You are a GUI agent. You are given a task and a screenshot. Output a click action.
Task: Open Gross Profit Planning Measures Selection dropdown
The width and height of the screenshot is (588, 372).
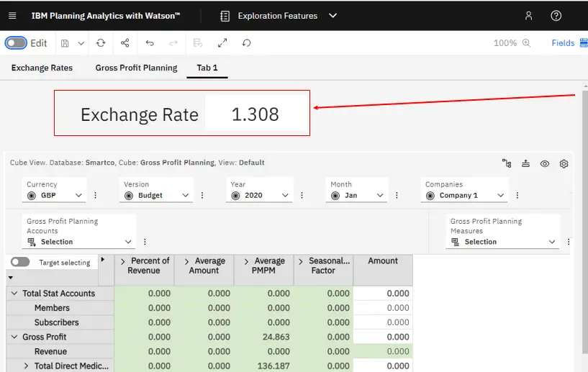[502, 242]
